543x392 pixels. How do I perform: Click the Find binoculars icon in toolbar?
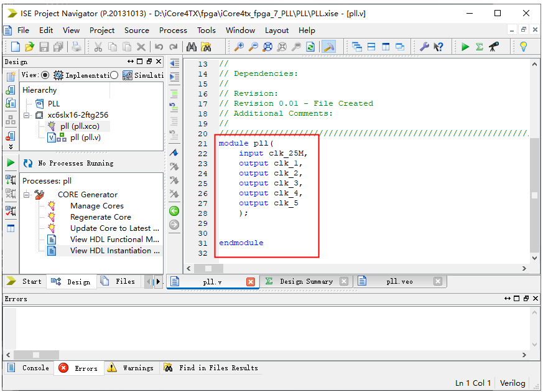pos(192,47)
